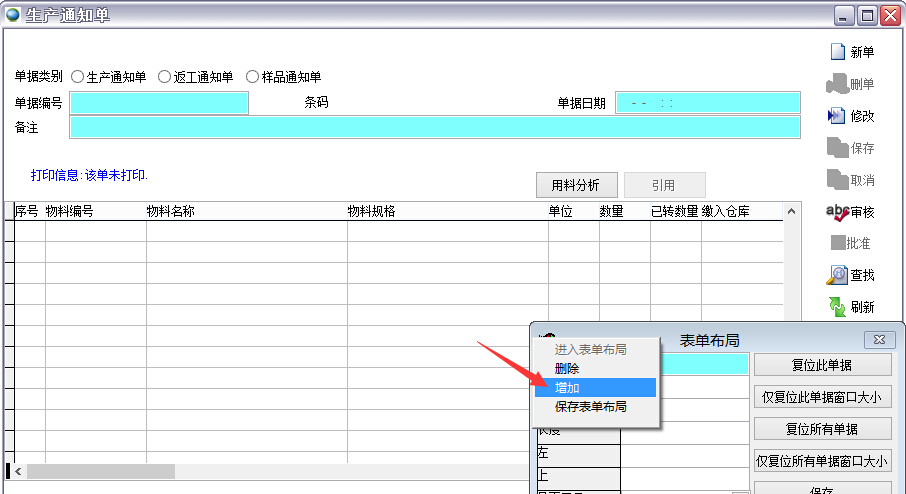906x494 pixels.
Task: Click the 单据编号 input field
Action: tap(159, 103)
